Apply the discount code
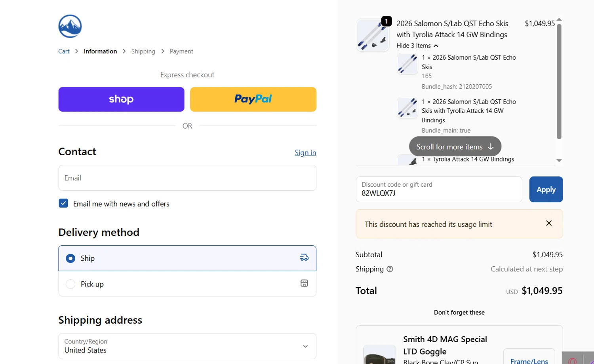This screenshot has height=364, width=594. (546, 190)
